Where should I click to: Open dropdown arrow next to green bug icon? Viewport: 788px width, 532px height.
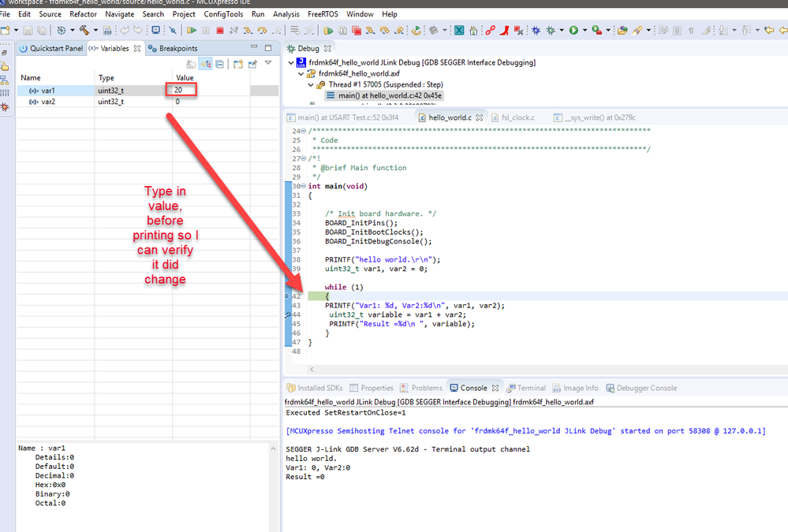click(x=562, y=31)
